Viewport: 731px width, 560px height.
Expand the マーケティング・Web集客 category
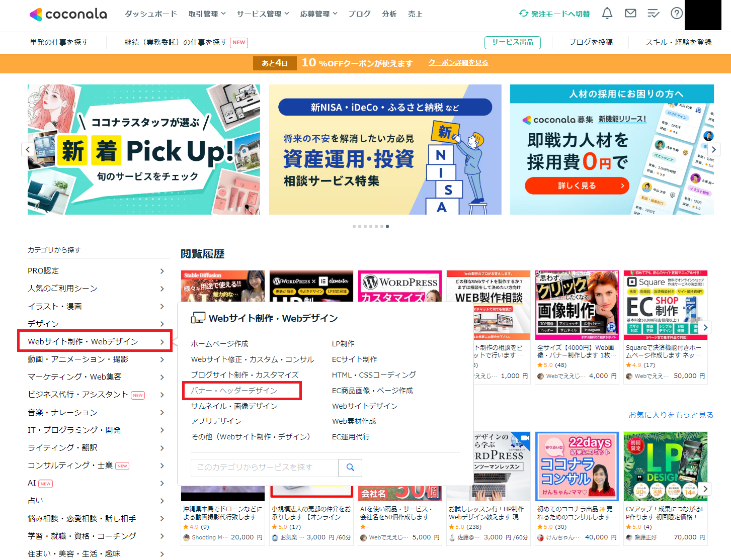96,377
